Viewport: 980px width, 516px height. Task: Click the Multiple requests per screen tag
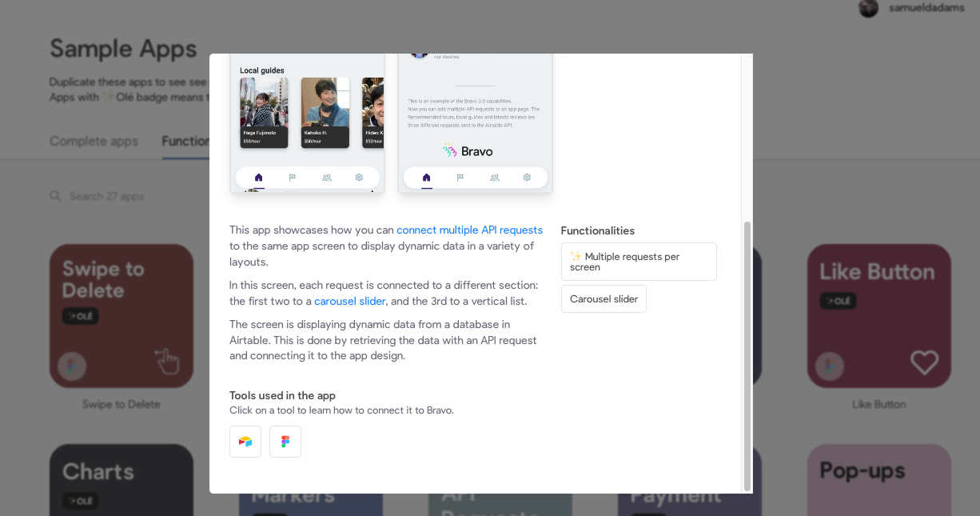coord(639,262)
